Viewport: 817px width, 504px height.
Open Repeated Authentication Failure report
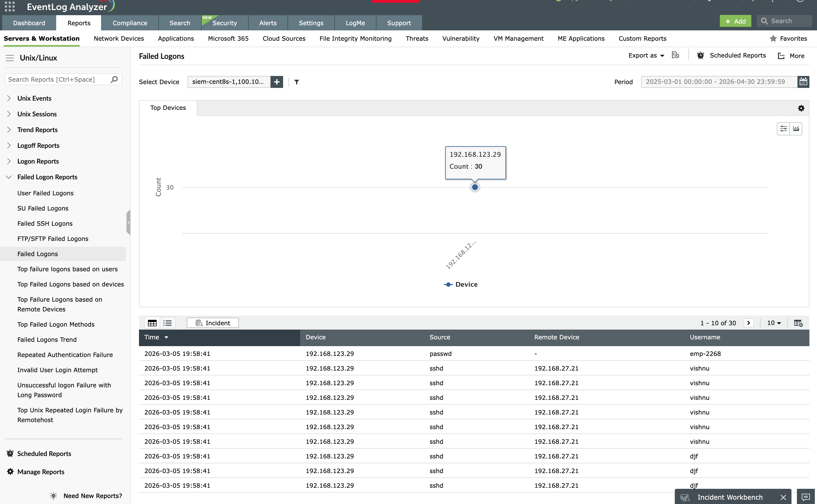coord(65,355)
